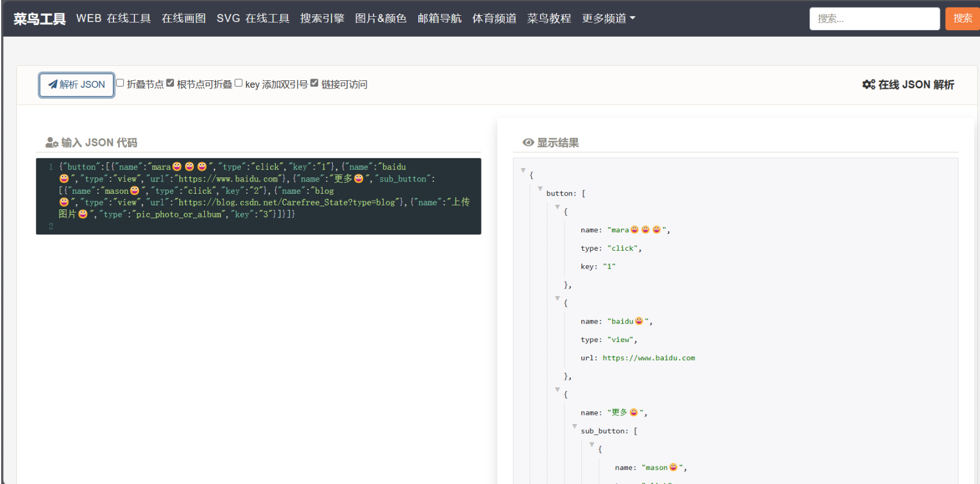Collapse the first object containing mara

558,207
